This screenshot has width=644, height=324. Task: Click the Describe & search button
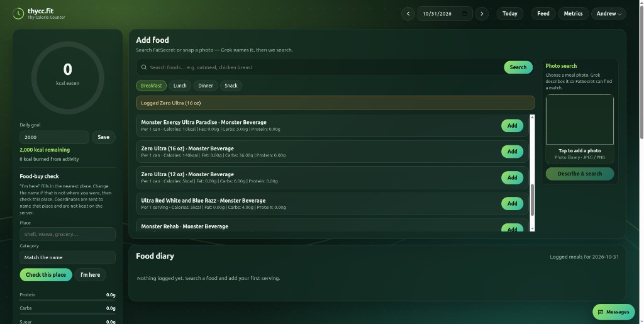pyautogui.click(x=579, y=174)
